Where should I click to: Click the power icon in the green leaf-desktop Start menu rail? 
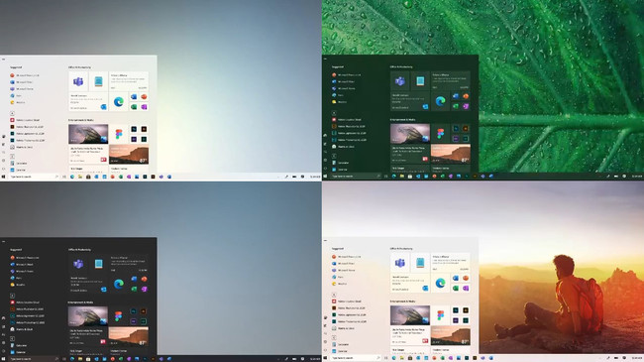(x=325, y=169)
